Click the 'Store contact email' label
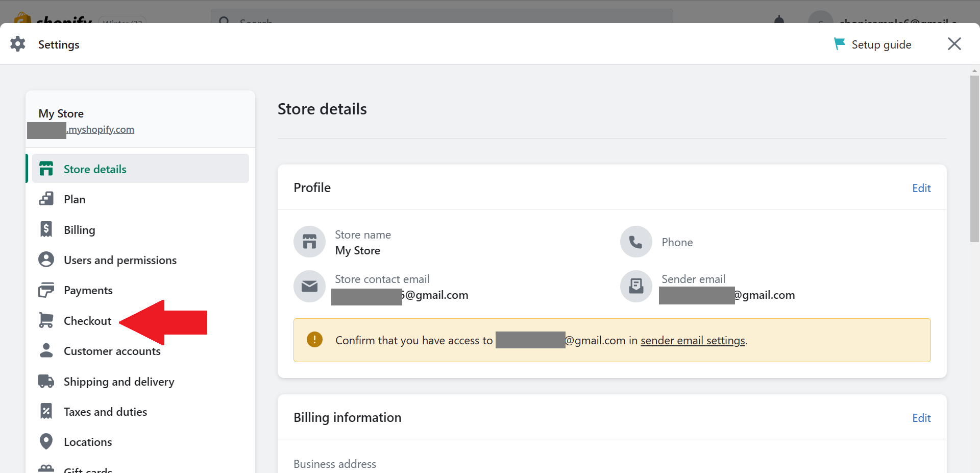Viewport: 980px width, 473px height. click(382, 279)
